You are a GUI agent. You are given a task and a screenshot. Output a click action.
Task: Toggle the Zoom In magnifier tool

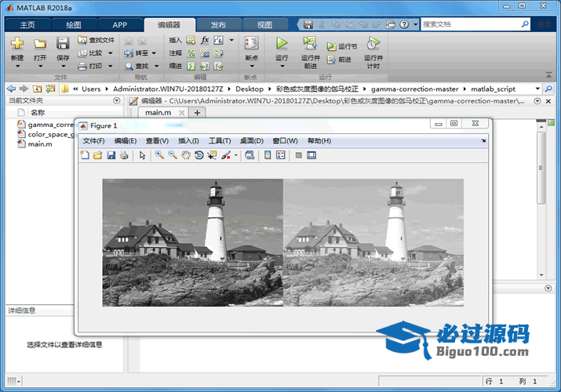[x=159, y=155]
